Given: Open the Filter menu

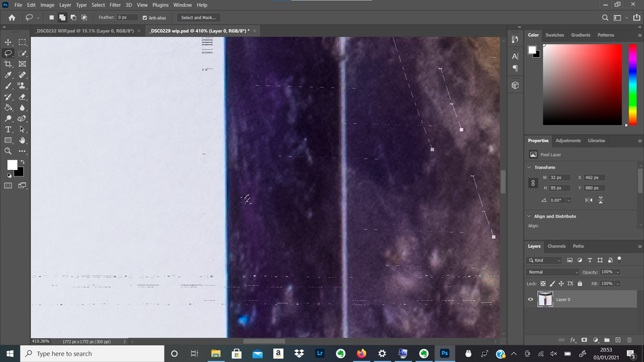Looking at the screenshot, I should click(115, 5).
